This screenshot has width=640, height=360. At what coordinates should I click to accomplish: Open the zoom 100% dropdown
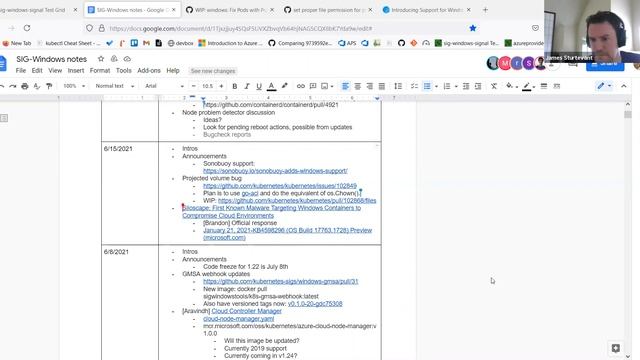(x=74, y=86)
